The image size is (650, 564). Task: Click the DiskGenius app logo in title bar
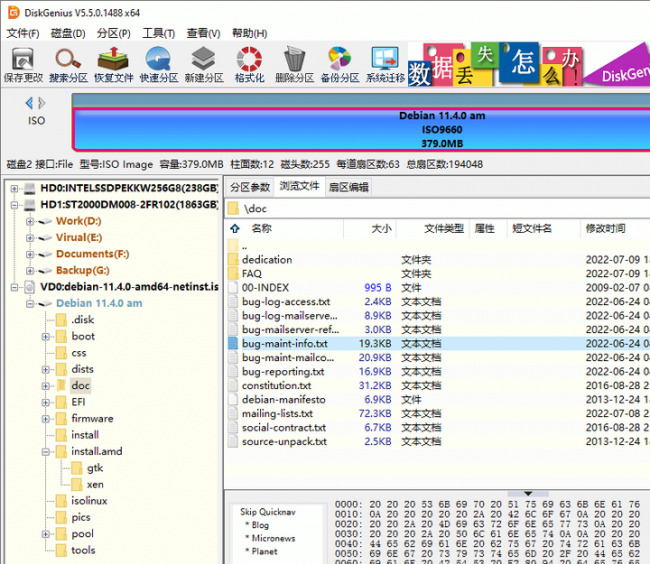(x=13, y=12)
